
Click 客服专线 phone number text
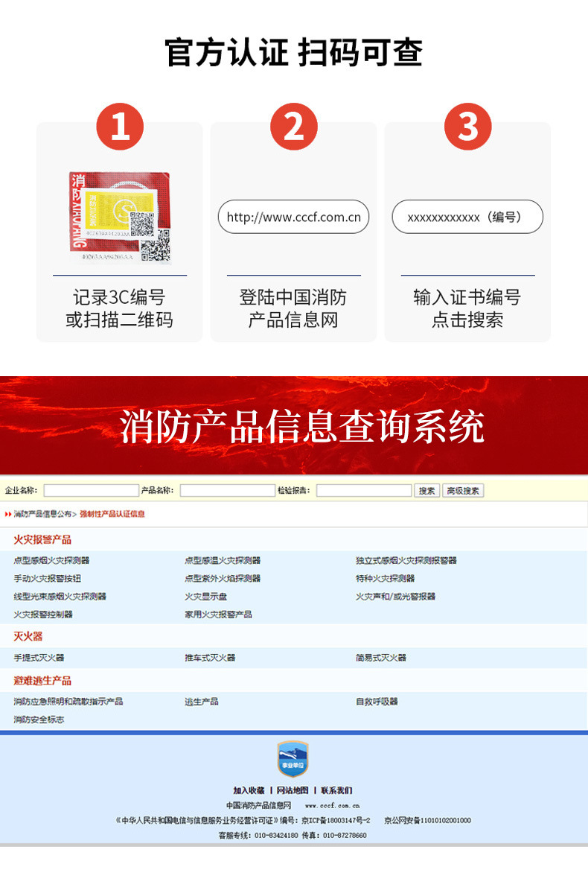258,835
